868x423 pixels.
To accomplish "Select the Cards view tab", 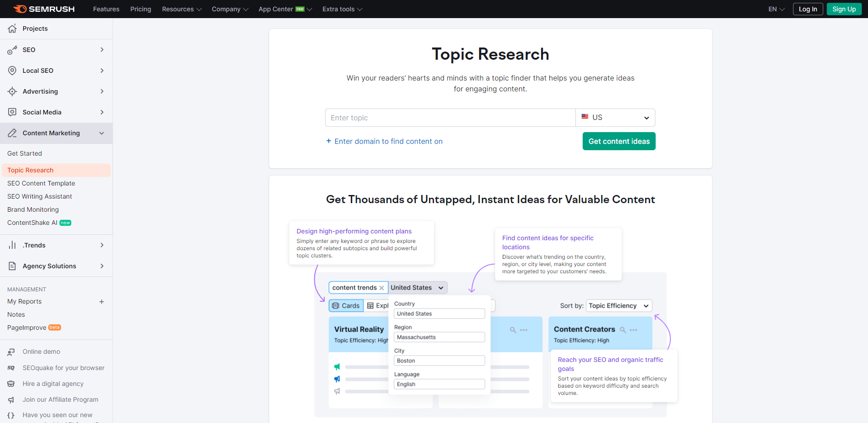I will click(x=346, y=306).
